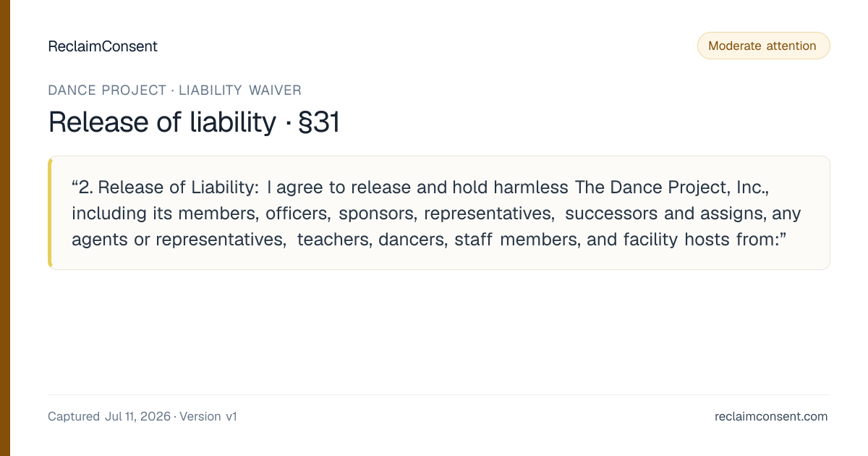
Task: Click the Captured Jul 11, 2026 text
Action: [109, 417]
